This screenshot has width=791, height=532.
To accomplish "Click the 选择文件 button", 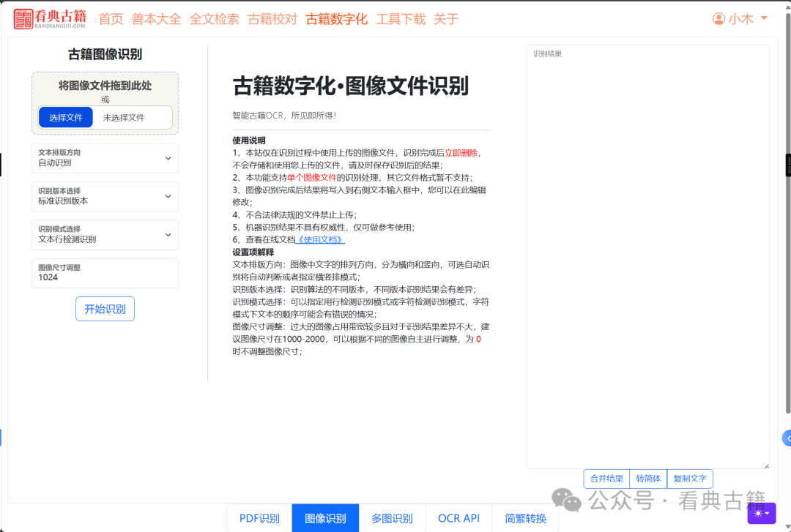I will 65,117.
